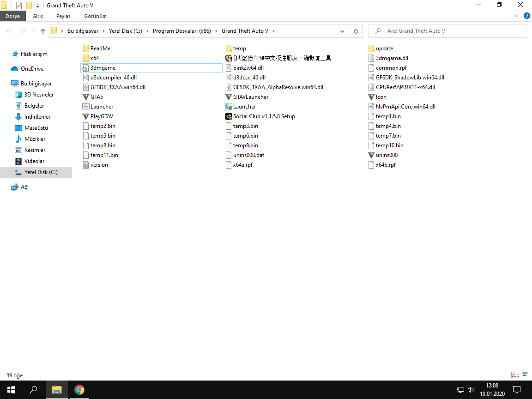The width and height of the screenshot is (532, 399).
Task: Switch to details view layout icon
Action: coord(515,375)
